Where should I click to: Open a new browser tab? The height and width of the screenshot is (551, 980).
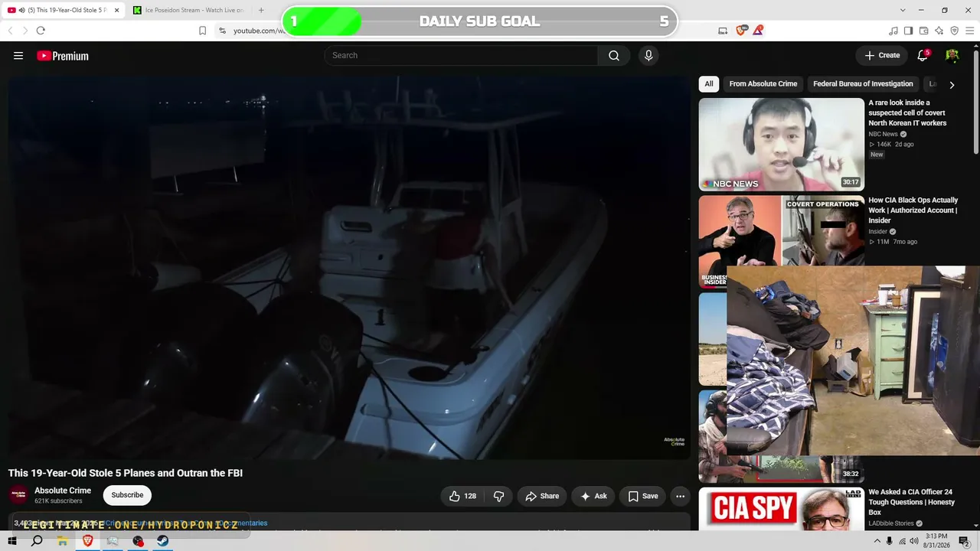tap(261, 10)
